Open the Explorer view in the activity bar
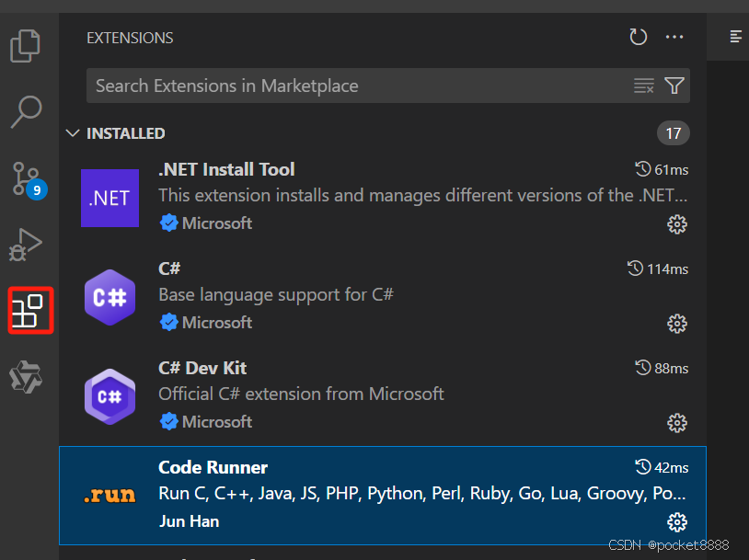The height and width of the screenshot is (560, 749). (x=26, y=45)
